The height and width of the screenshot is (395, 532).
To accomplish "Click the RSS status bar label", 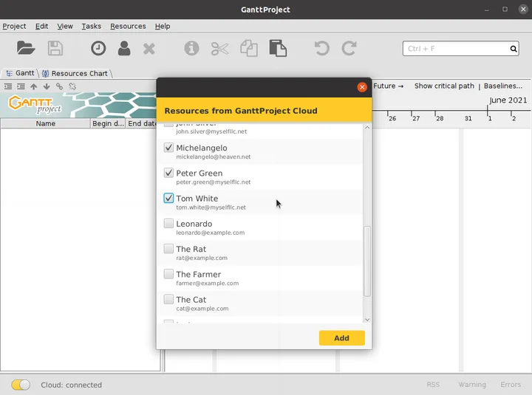I will (433, 385).
